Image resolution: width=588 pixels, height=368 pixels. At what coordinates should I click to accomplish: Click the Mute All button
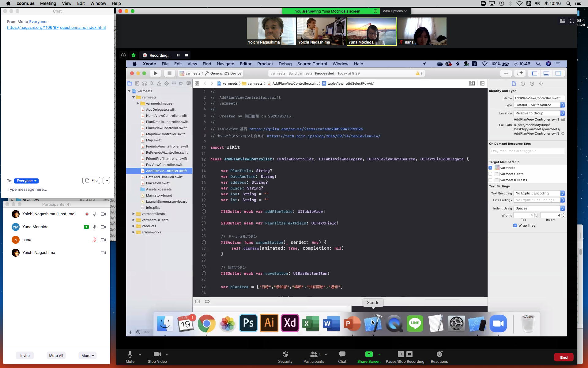[x=56, y=355]
